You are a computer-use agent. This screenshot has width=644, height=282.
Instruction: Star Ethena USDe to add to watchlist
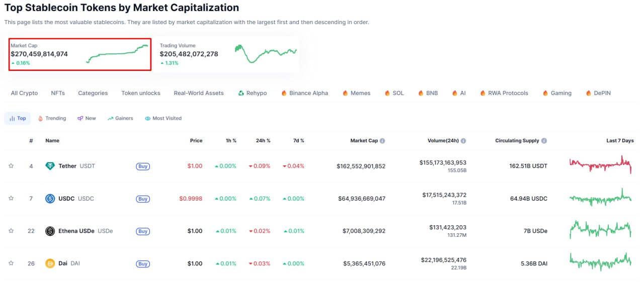[11, 231]
